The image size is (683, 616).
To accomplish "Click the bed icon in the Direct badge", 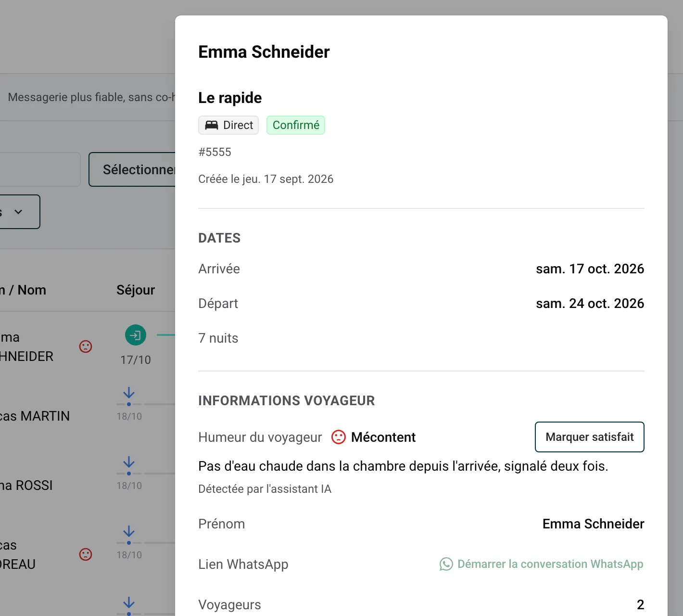I will pos(212,125).
